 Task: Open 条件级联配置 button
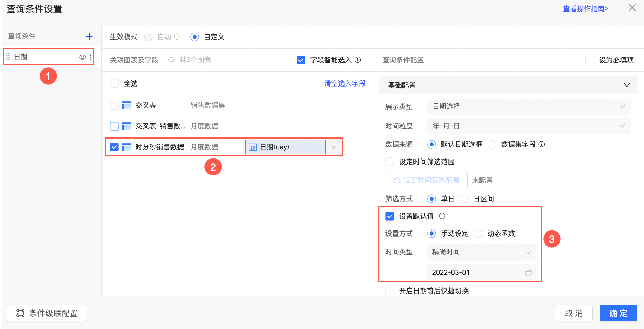pyautogui.click(x=47, y=313)
